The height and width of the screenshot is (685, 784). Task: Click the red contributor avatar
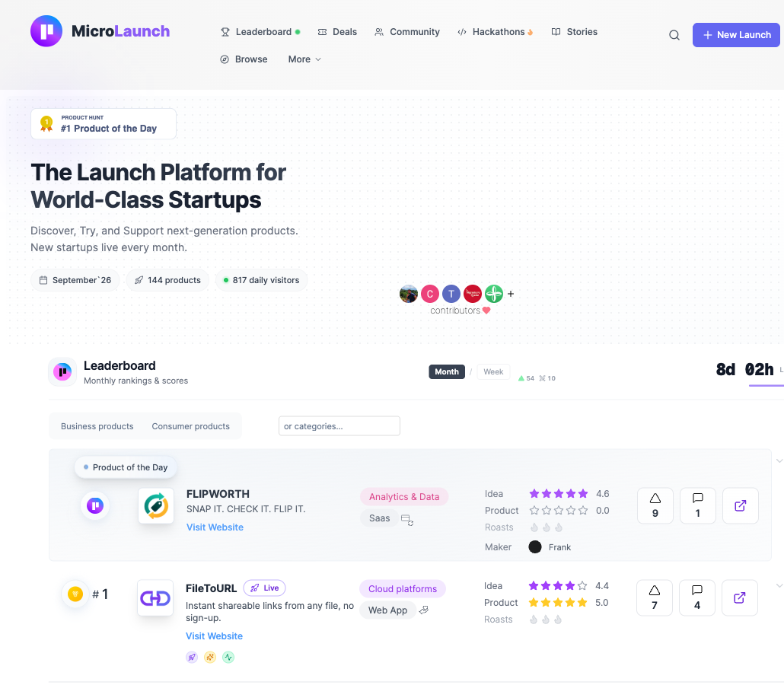473,294
